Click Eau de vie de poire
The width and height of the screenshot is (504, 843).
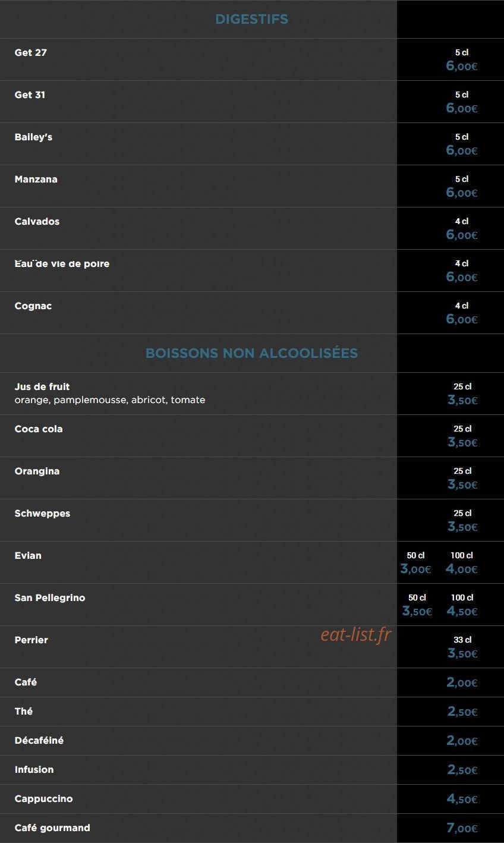tap(62, 263)
